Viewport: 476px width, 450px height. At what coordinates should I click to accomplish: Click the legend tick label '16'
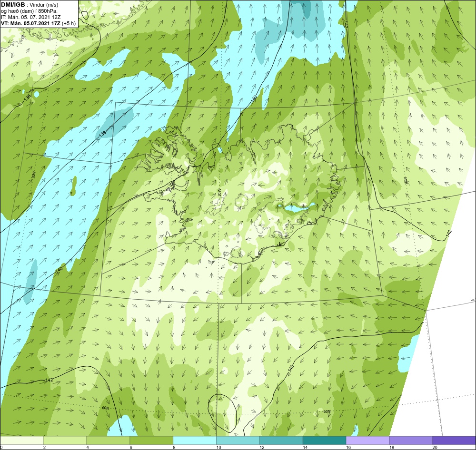pyautogui.click(x=348, y=447)
